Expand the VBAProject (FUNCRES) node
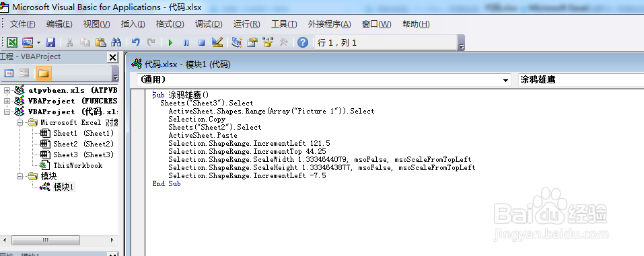The width and height of the screenshot is (644, 256). (x=7, y=101)
